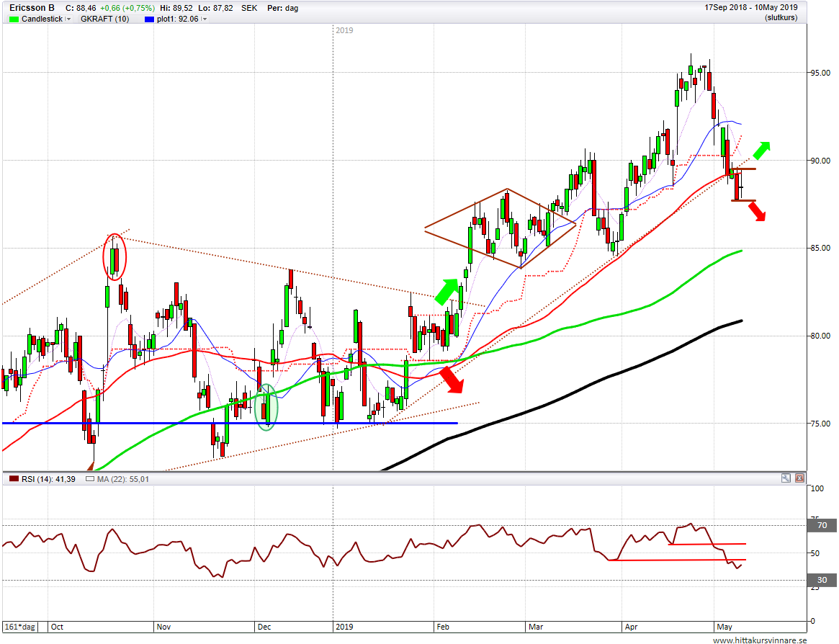This screenshot has height=644, width=839.
Task: Click the date range 17Sep 2018 - 10May 2019
Action: 750,7
